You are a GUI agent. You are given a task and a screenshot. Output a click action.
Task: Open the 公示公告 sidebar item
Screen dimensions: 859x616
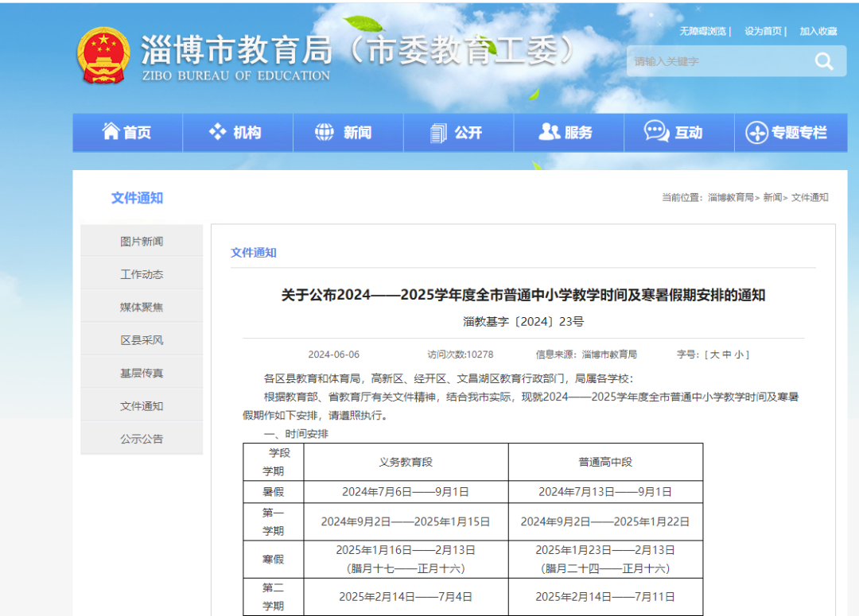pyautogui.click(x=142, y=438)
